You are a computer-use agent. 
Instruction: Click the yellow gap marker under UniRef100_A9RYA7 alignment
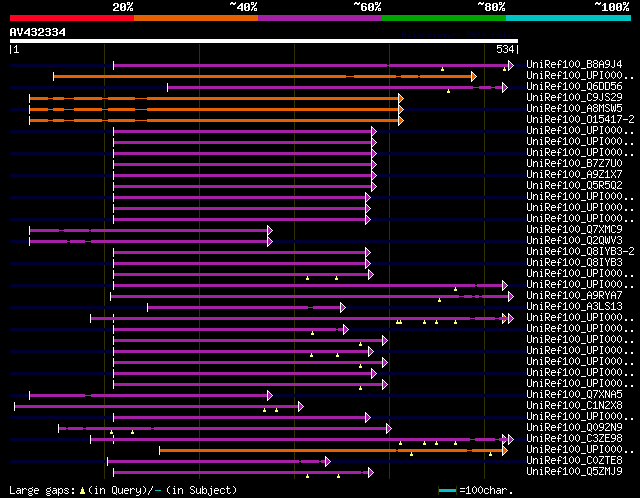coord(440,300)
